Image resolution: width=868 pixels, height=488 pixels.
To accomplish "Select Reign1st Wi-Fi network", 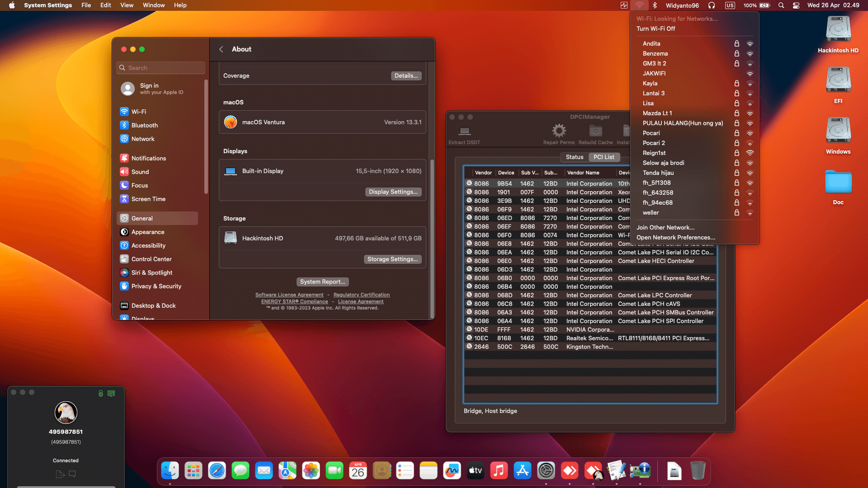I will click(x=695, y=153).
